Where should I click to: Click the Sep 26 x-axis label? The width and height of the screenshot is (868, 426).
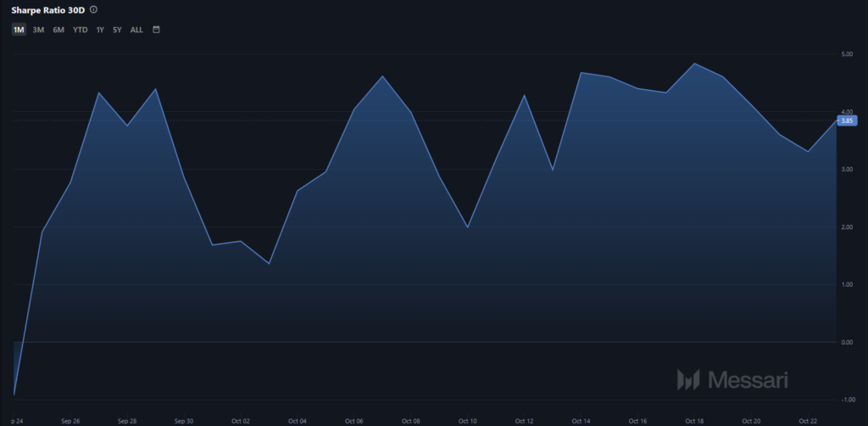click(x=71, y=421)
